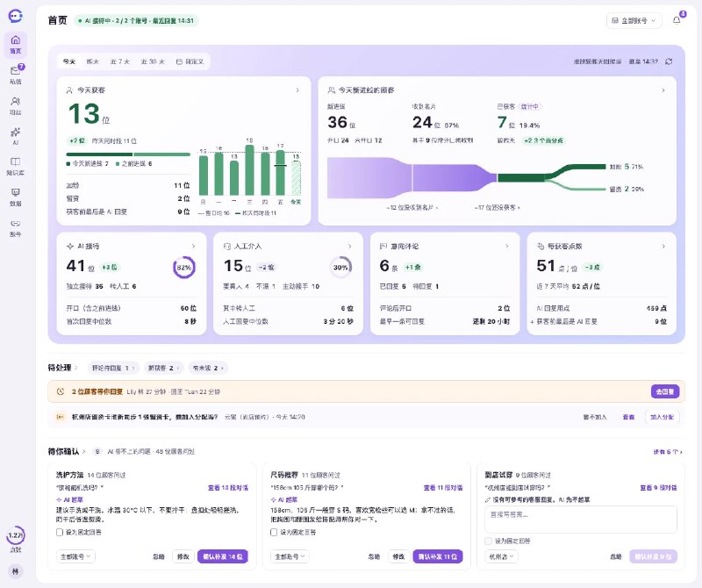Click 确认补发 14 位 button

tap(223, 556)
